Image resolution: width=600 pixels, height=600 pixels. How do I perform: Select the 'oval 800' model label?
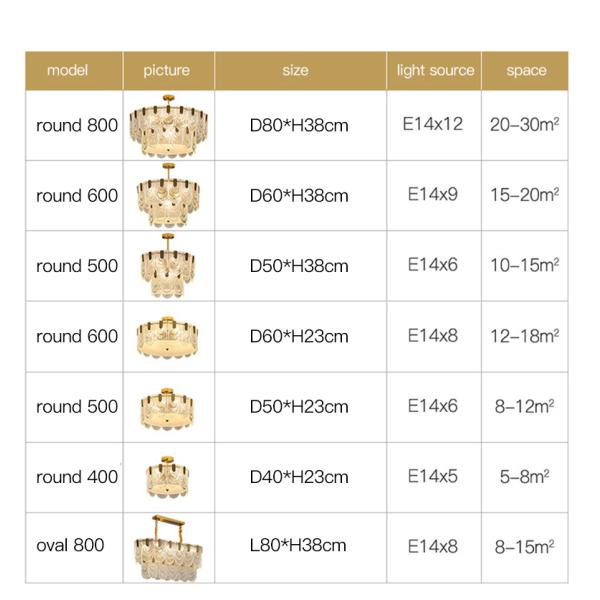tap(70, 546)
